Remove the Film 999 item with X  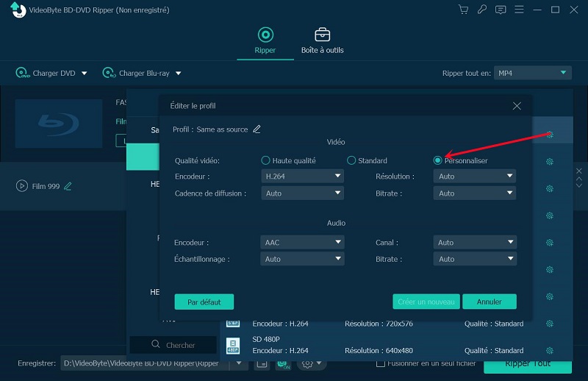tap(579, 171)
